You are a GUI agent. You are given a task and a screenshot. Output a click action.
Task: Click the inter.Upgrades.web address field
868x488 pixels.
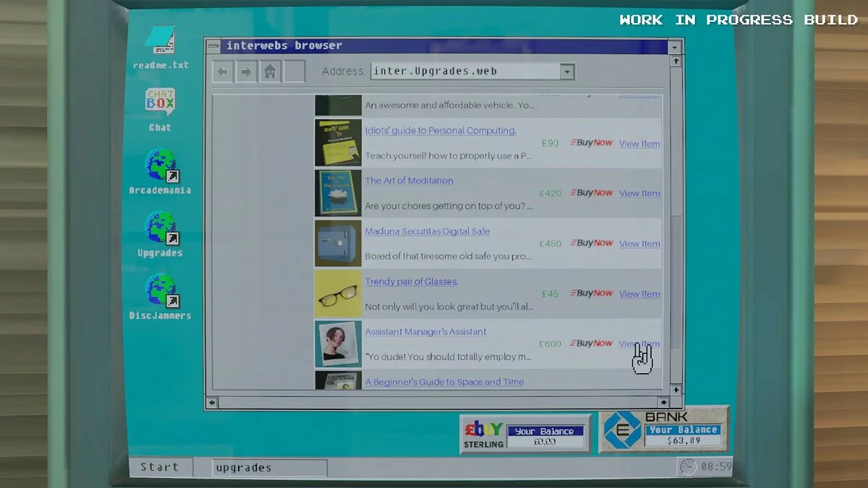point(466,72)
